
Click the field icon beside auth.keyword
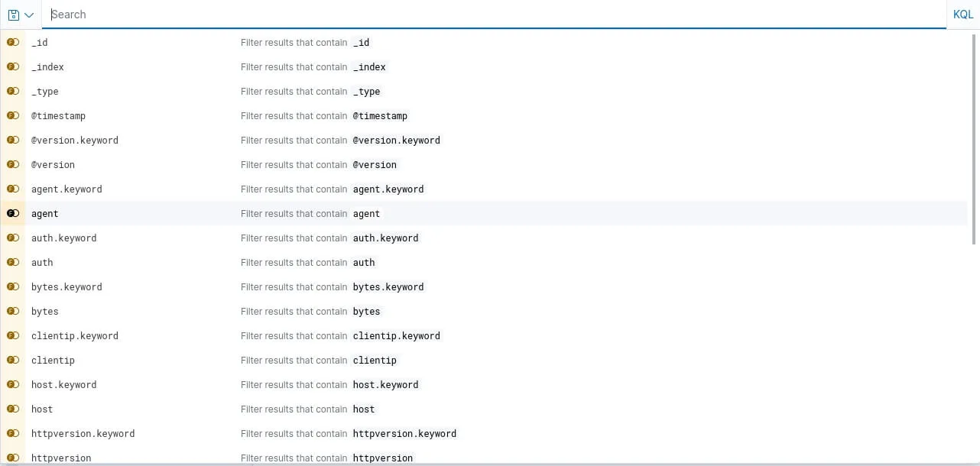click(x=13, y=238)
